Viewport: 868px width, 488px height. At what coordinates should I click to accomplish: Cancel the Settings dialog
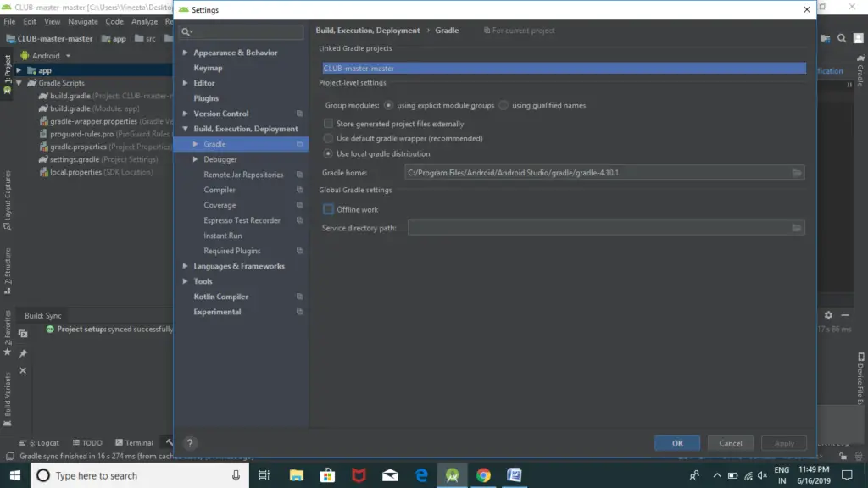pos(730,443)
